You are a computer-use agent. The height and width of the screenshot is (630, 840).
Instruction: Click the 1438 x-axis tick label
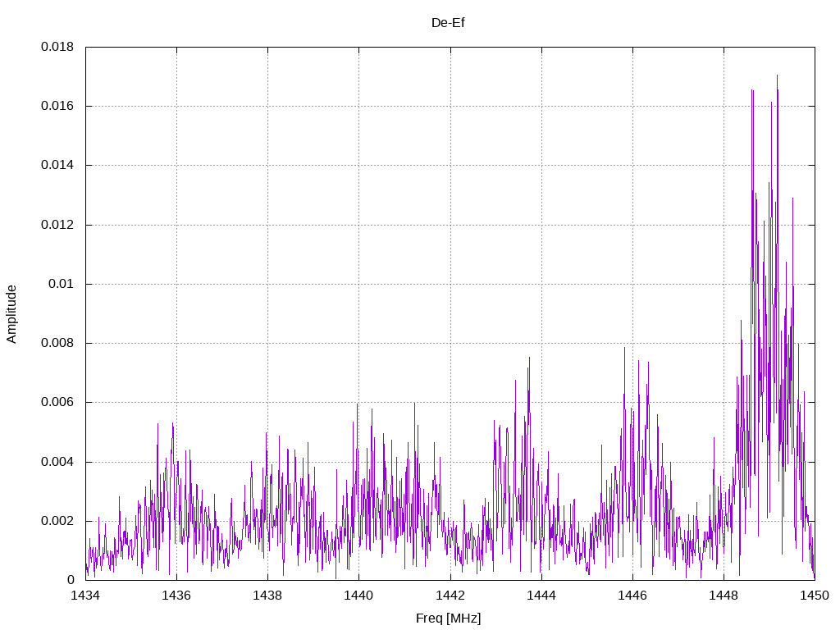point(268,596)
